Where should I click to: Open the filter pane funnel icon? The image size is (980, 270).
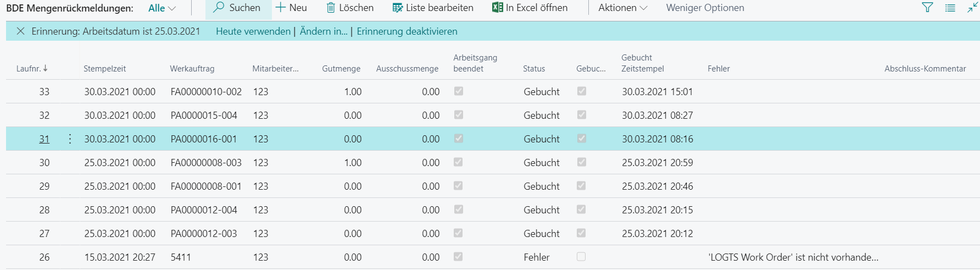(927, 8)
